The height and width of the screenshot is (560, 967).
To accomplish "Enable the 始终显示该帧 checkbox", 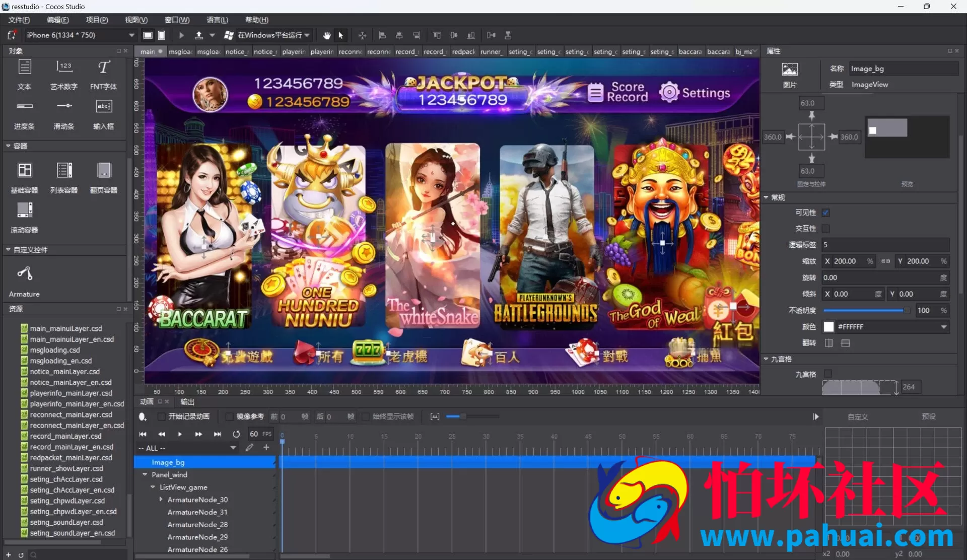I will [x=366, y=416].
